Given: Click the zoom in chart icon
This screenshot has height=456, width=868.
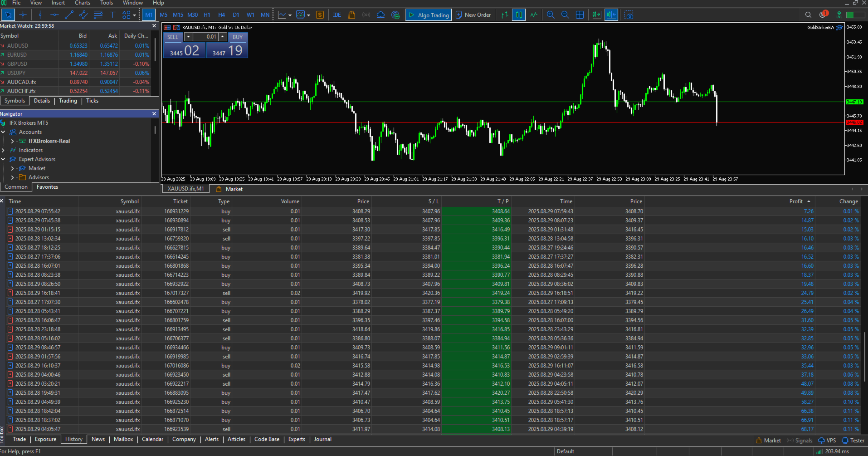Looking at the screenshot, I should point(551,15).
